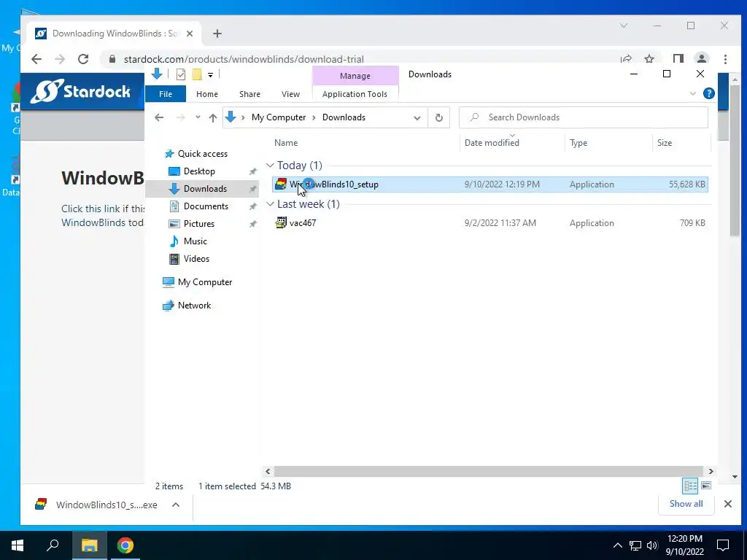Refresh the Downloads folder

[438, 117]
